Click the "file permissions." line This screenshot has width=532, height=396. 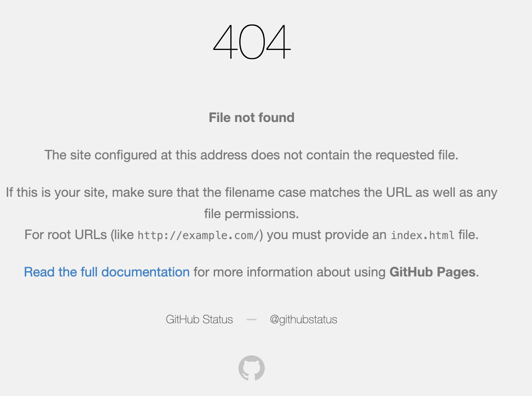coord(252,214)
